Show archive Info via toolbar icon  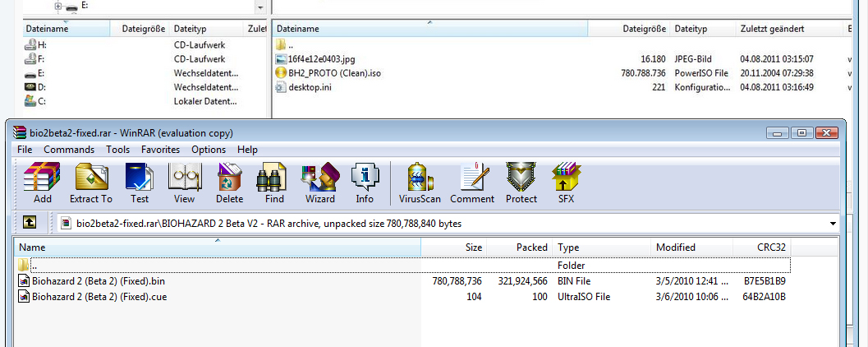(x=365, y=182)
